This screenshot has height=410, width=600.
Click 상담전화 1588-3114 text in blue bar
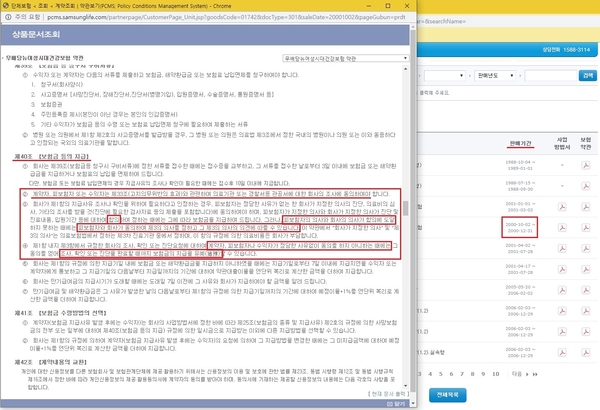pyautogui.click(x=566, y=50)
